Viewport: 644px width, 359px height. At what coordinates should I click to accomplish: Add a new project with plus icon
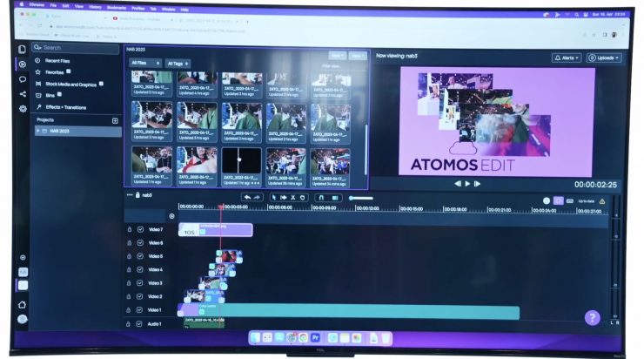115,120
